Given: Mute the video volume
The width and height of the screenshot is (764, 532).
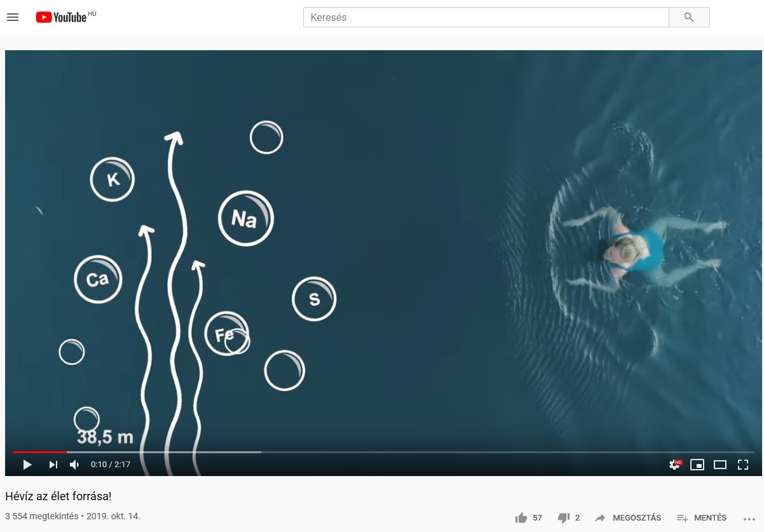Looking at the screenshot, I should click(74, 465).
